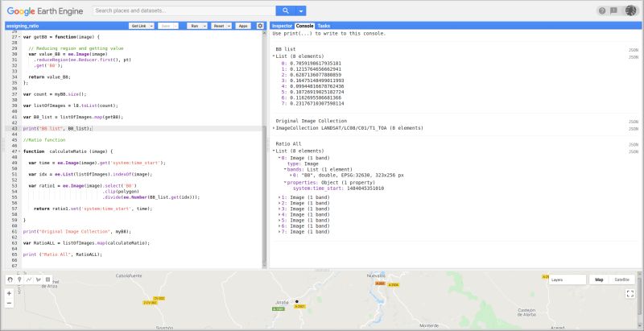Zoom out on the map
This screenshot has height=331, width=644.
point(10,303)
